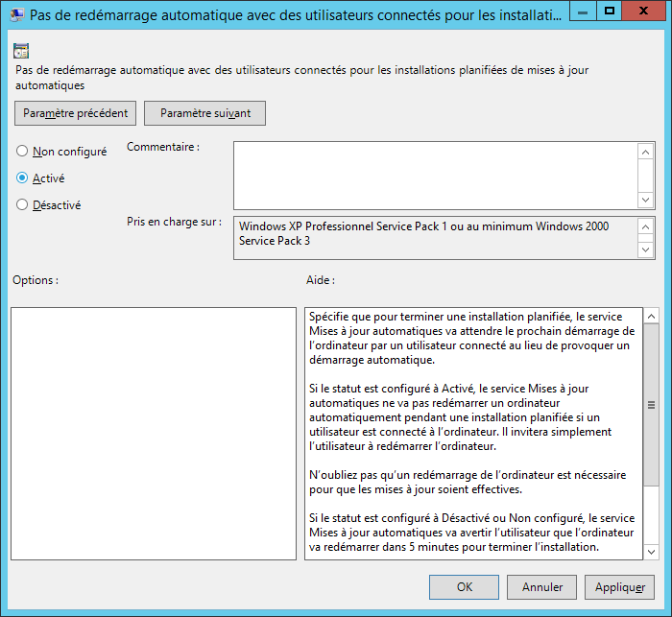The height and width of the screenshot is (617, 672).
Task: Click the Commentaire box scroll up arrow
Action: pyautogui.click(x=646, y=152)
